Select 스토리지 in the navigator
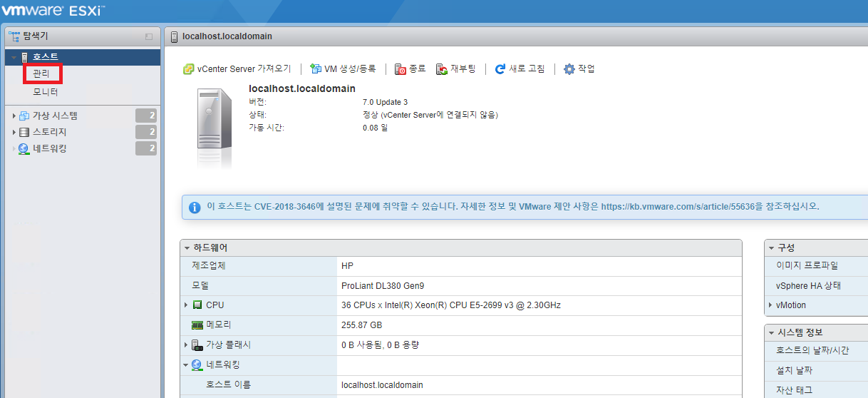 tap(50, 132)
